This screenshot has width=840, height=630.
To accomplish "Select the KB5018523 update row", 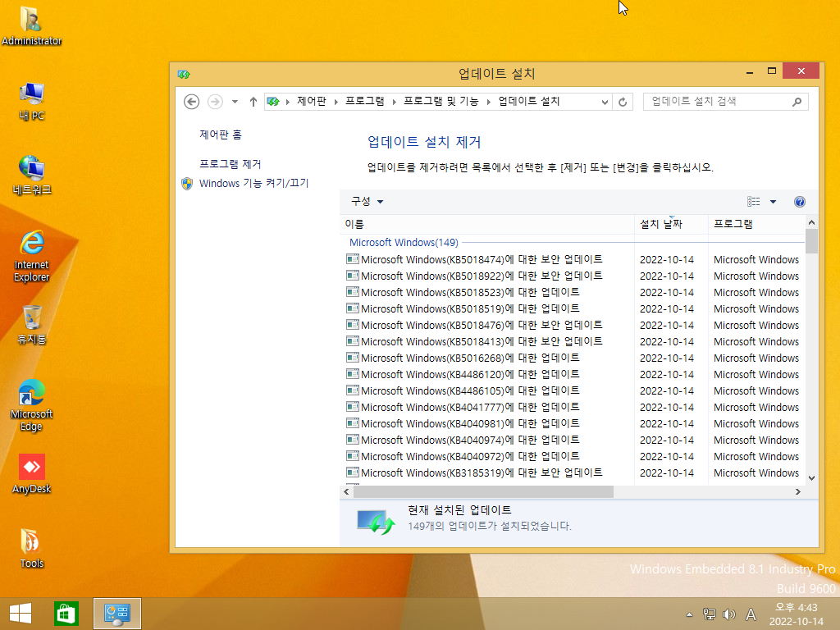I will [x=572, y=293].
